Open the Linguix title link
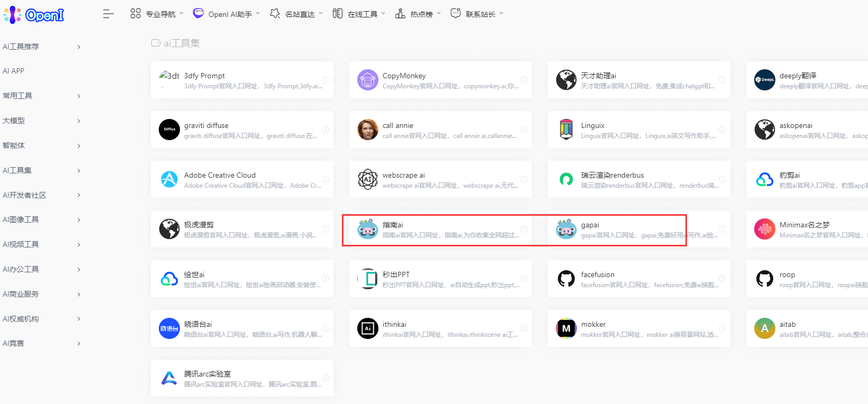Image resolution: width=868 pixels, height=404 pixels. click(x=593, y=125)
